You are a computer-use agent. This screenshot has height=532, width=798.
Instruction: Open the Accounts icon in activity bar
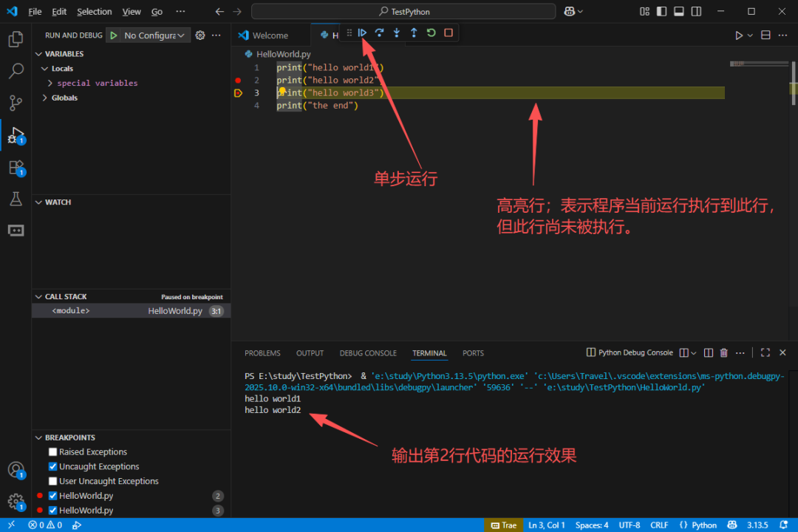click(x=16, y=469)
